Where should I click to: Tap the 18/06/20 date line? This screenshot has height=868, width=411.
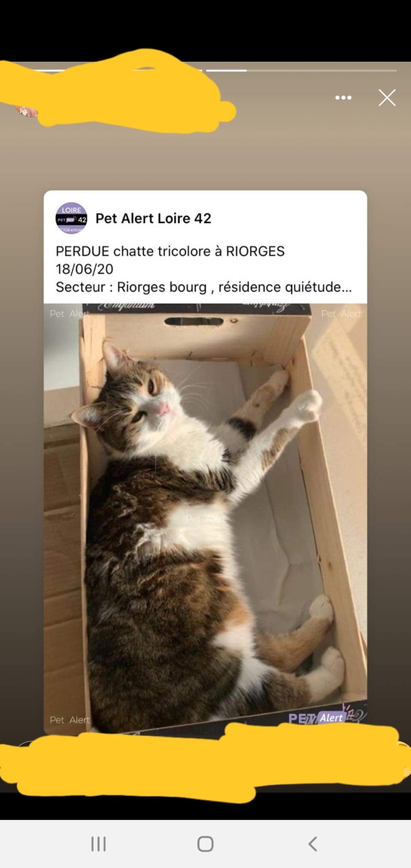(84, 269)
